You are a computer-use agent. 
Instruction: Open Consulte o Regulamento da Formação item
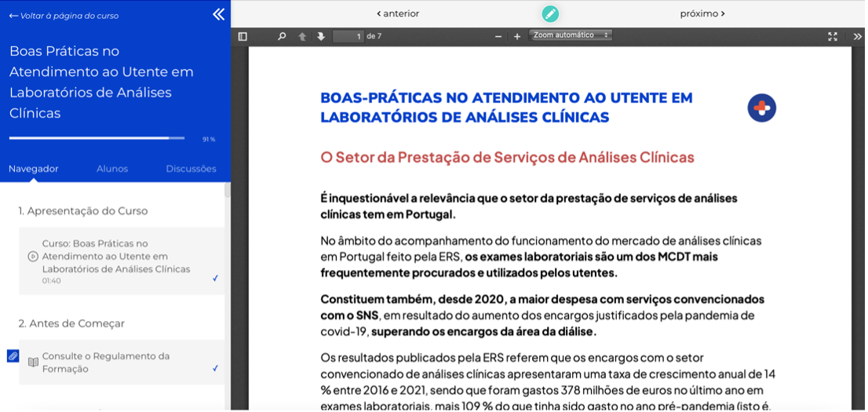coord(106,363)
